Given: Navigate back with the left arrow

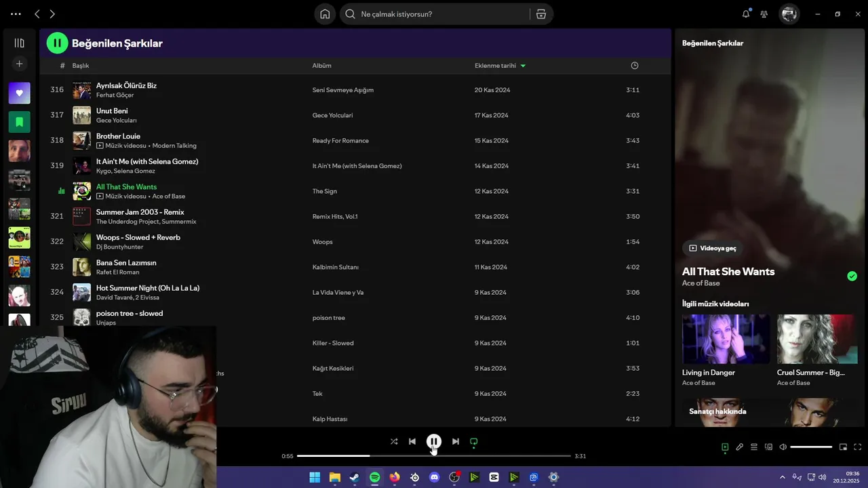Looking at the screenshot, I should tap(37, 14).
